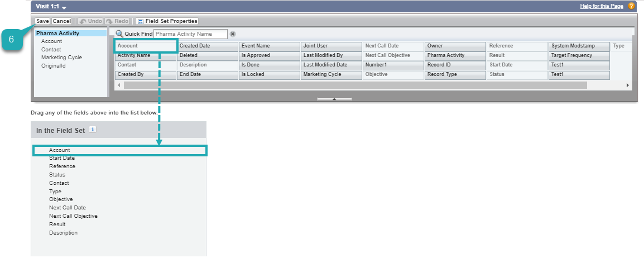Click the orange help question mark icon
Screen dimensions: 644x258
631,6
